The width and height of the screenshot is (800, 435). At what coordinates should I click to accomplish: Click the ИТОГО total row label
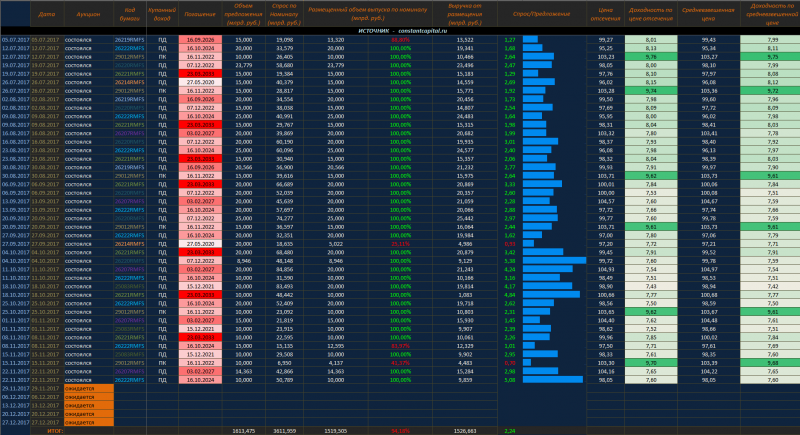pyautogui.click(x=56, y=430)
